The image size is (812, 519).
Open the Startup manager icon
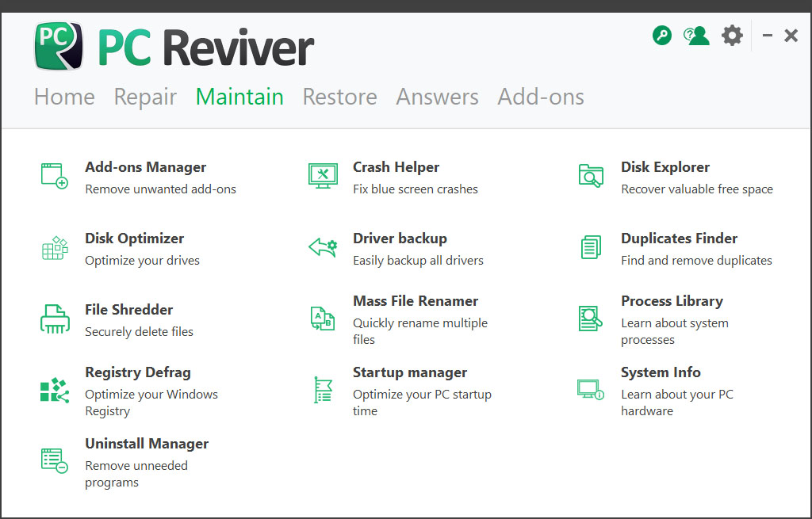322,389
